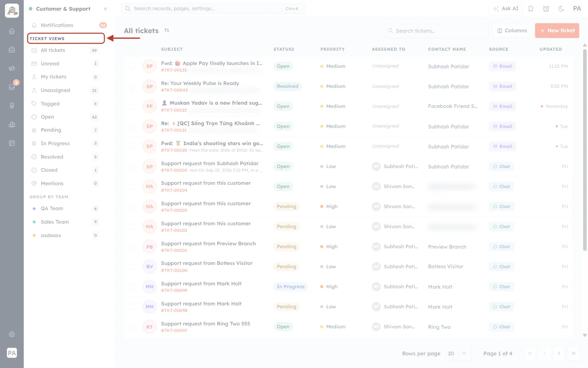
Task: Click the RT avatar on ticket TKT-00097
Action: [x=149, y=327]
